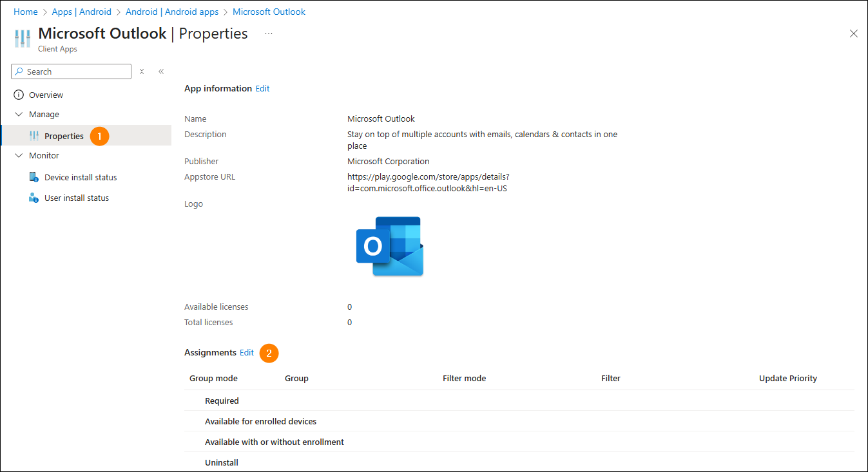Collapse the Manage section chevron
Viewport: 868px width, 472px height.
tap(19, 114)
